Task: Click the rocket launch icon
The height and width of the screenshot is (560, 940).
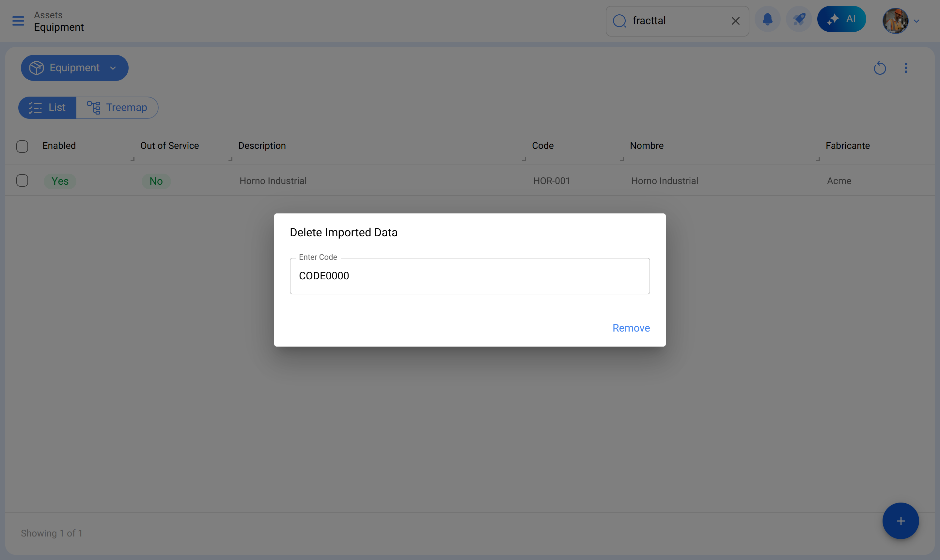Action: pyautogui.click(x=798, y=20)
